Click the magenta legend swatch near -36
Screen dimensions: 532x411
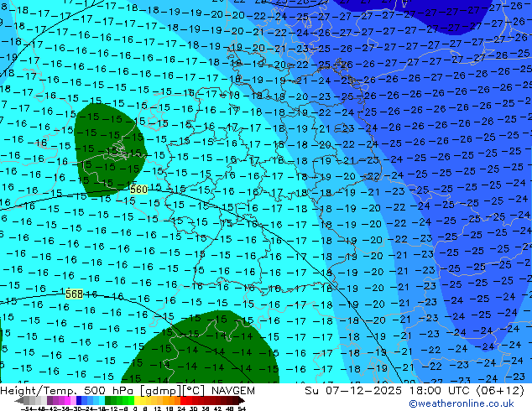pos(67,400)
